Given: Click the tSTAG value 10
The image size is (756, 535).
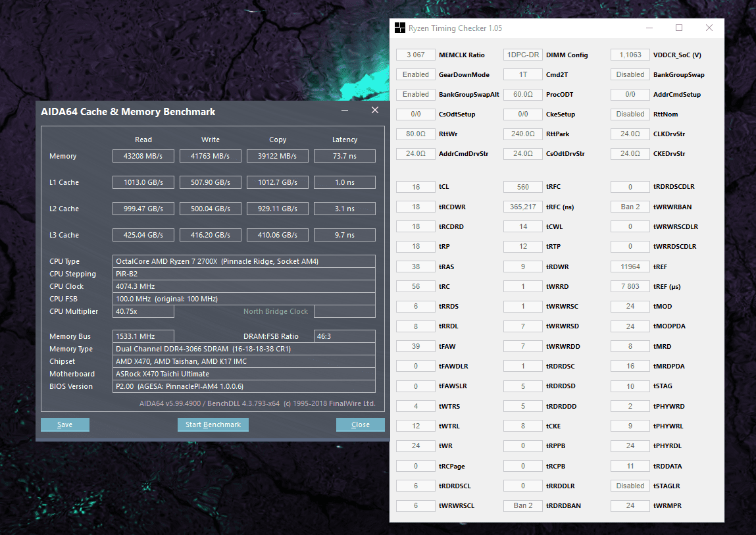Looking at the screenshot, I should tap(630, 386).
